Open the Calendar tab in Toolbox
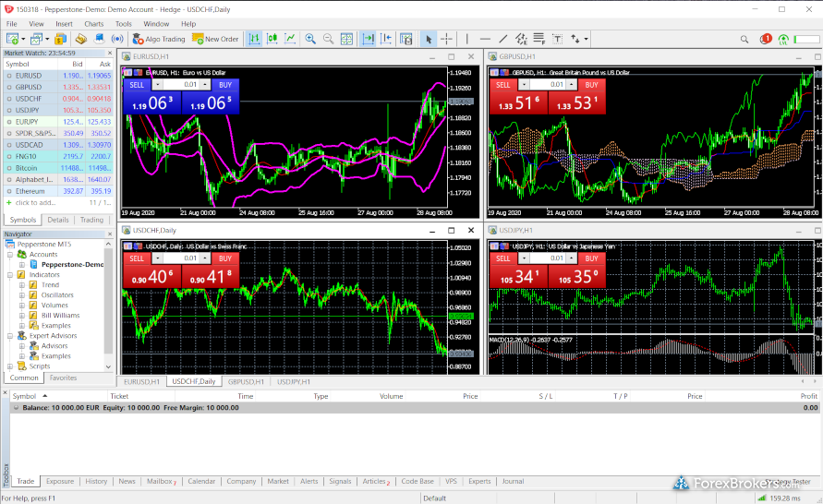This screenshot has height=504, width=823. click(x=201, y=482)
